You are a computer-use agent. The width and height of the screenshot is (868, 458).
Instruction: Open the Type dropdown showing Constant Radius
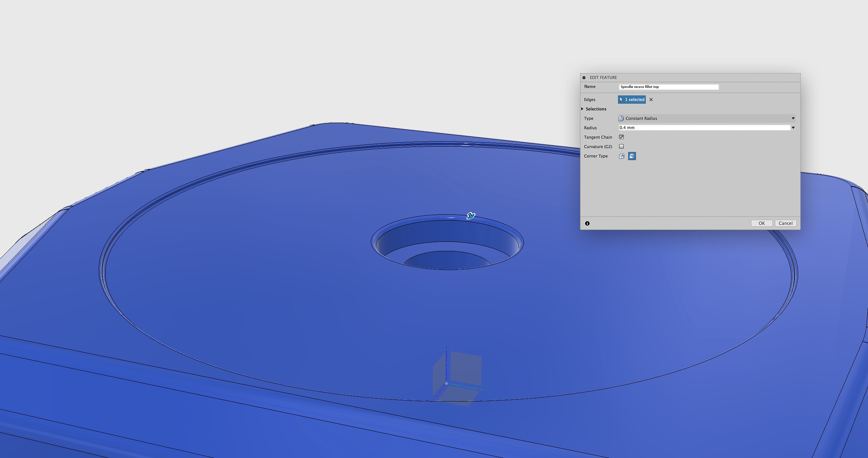[x=707, y=118]
